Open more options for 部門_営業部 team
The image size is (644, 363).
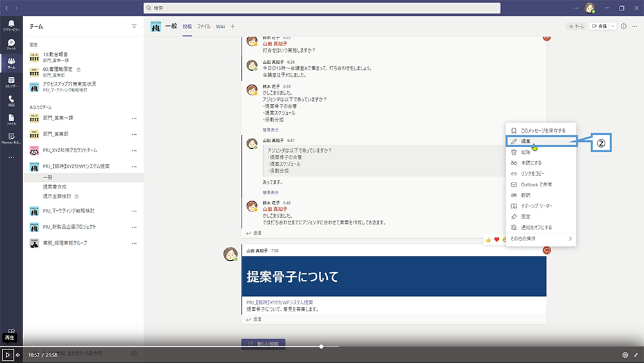pyautogui.click(x=134, y=134)
